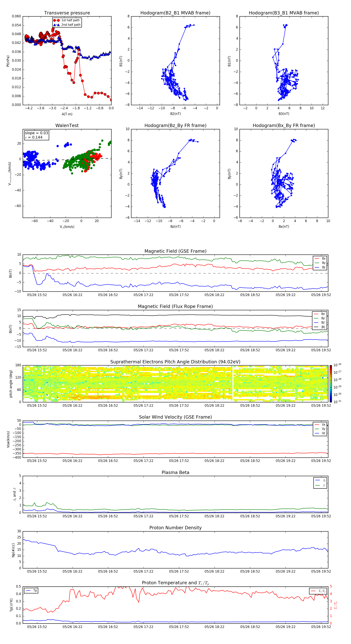351x644 pixels.
Task: Click the 'Transverse pressure' plot title
Action: (67, 13)
